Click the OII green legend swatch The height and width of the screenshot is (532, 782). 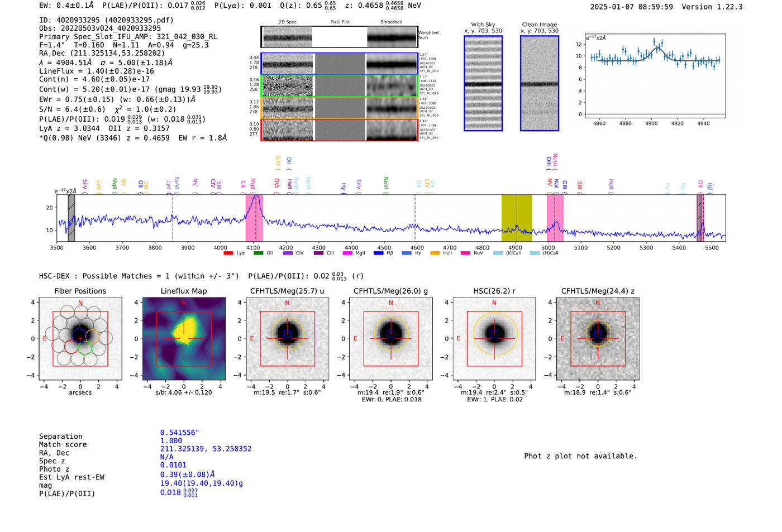coord(258,253)
